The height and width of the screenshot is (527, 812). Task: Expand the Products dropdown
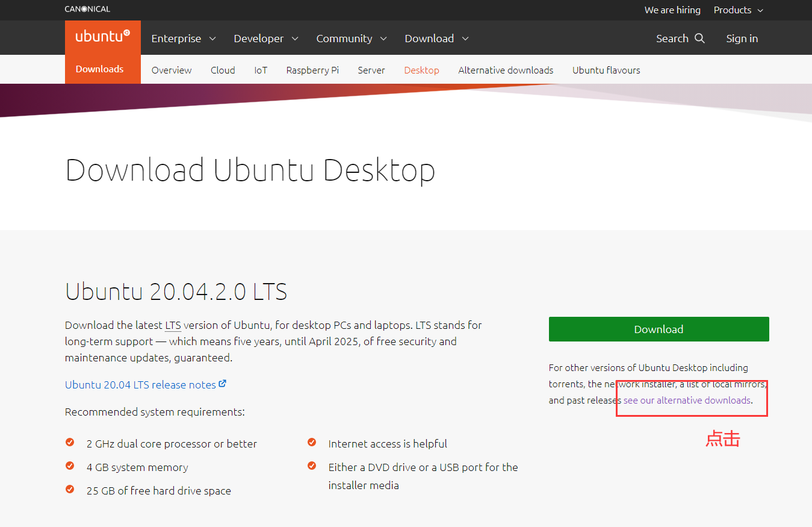coord(739,10)
